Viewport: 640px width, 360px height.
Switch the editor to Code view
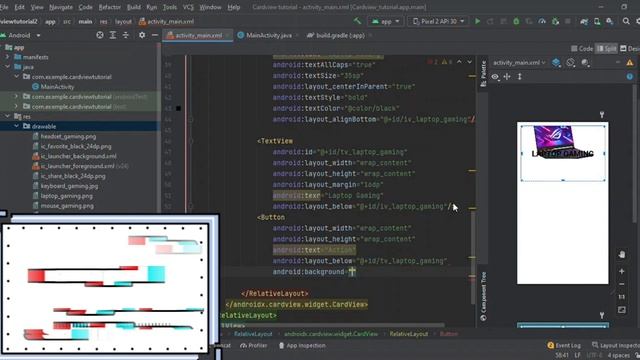582,49
